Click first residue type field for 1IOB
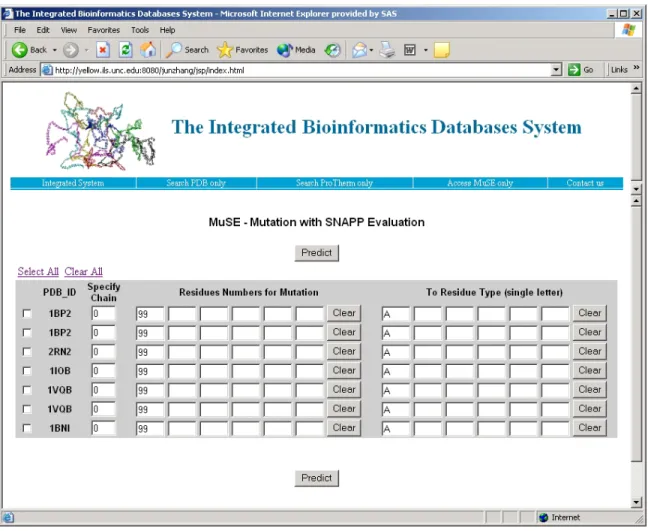Viewport: 648px width, 531px height. click(395, 371)
